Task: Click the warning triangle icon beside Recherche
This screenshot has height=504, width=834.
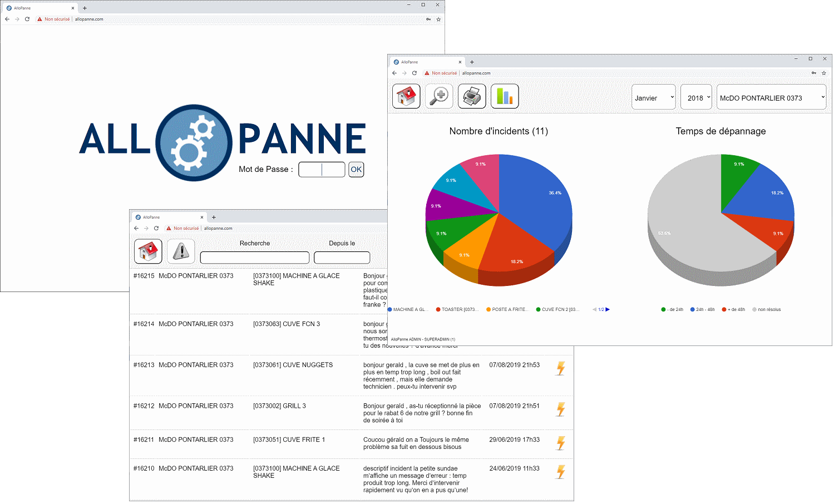Action: click(x=181, y=251)
